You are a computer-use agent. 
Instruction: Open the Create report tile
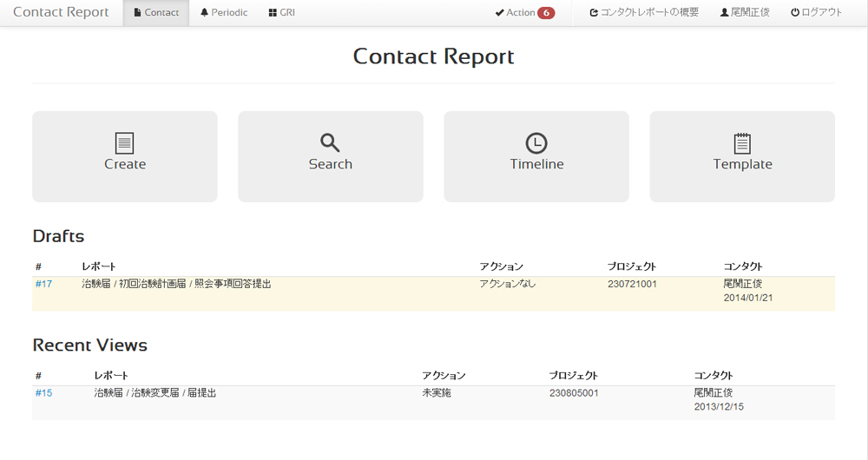point(124,156)
